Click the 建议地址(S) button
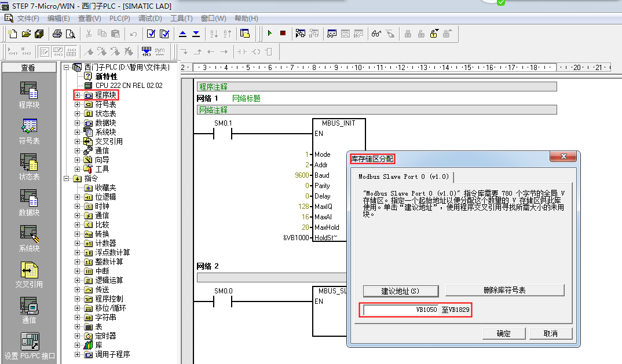Screen dimensions: 622x364 (x=401, y=291)
